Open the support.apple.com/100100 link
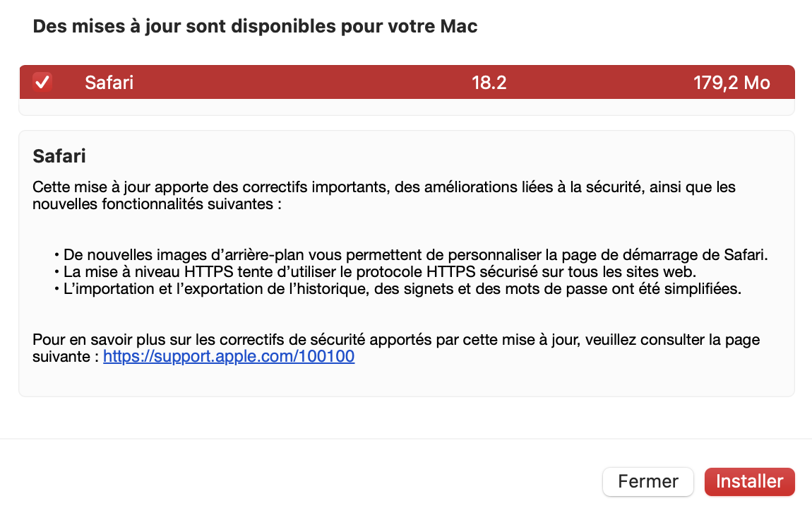812x513 pixels. (x=229, y=357)
